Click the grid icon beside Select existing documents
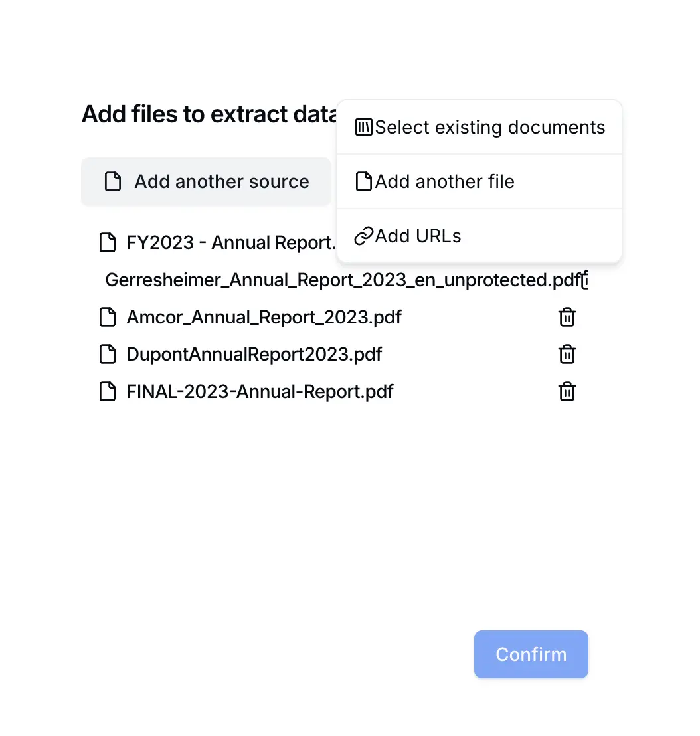 363,126
